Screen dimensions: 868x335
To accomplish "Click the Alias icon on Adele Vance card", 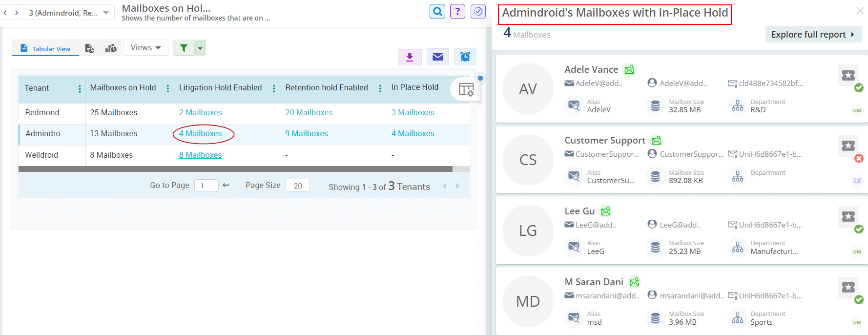I will click(574, 105).
